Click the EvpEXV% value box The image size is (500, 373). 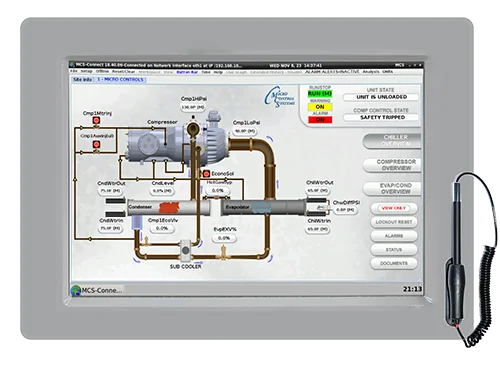click(x=224, y=238)
